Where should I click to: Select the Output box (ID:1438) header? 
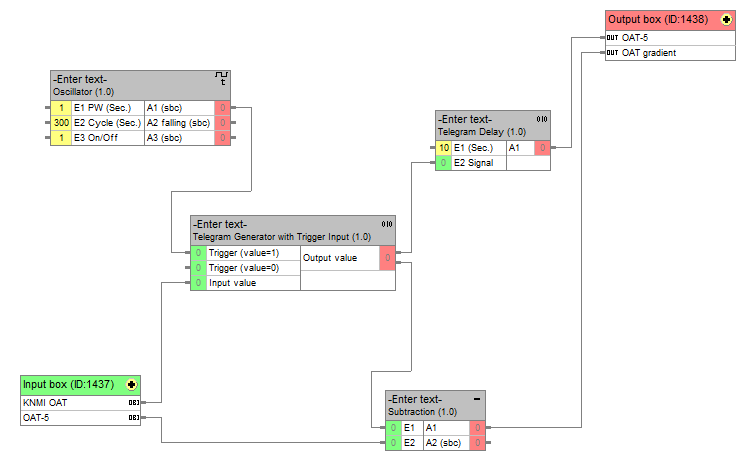click(x=670, y=20)
